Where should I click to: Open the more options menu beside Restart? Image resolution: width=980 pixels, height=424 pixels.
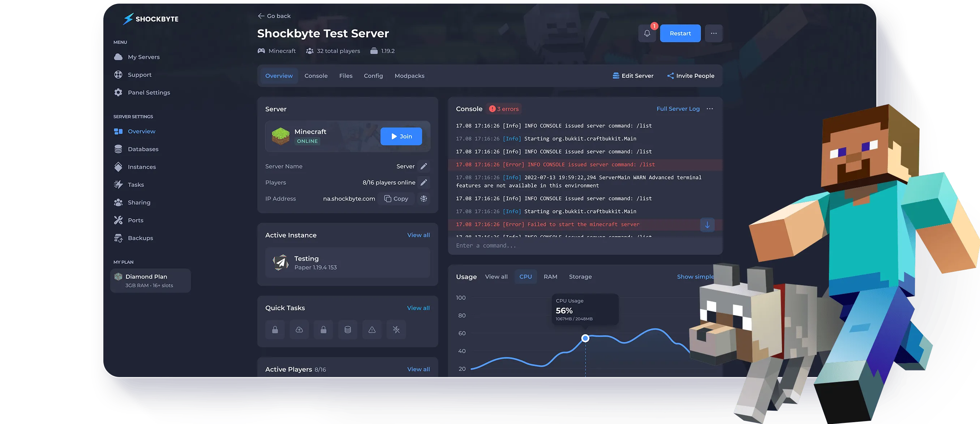coord(714,33)
